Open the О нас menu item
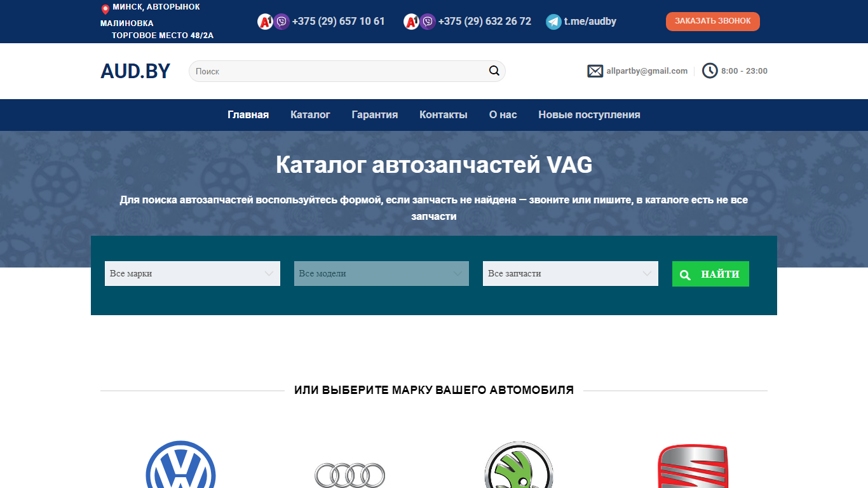The height and width of the screenshot is (488, 868). [503, 115]
